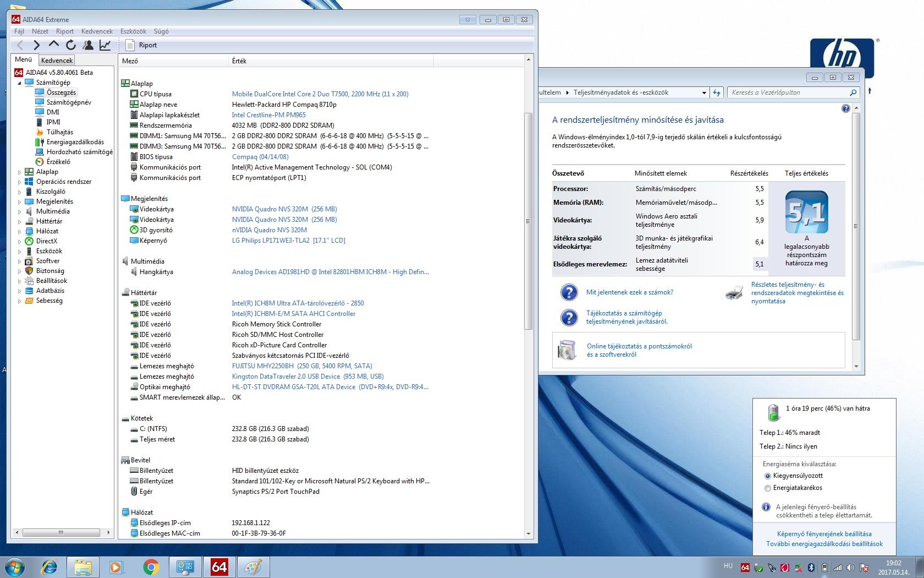The width and height of the screenshot is (924, 578).
Task: Click the AIDA64 user manager icon
Action: pyautogui.click(x=88, y=45)
